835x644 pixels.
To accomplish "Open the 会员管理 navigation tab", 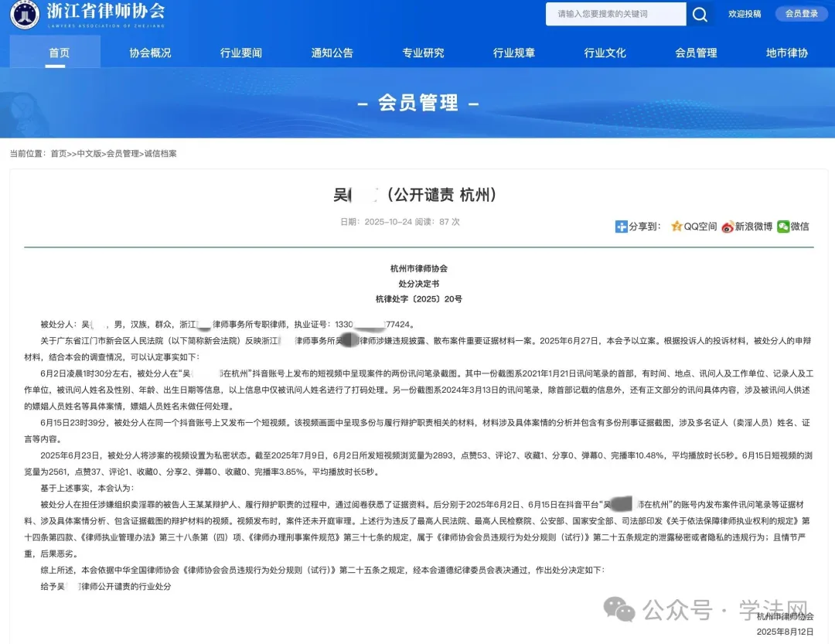I will coord(696,53).
